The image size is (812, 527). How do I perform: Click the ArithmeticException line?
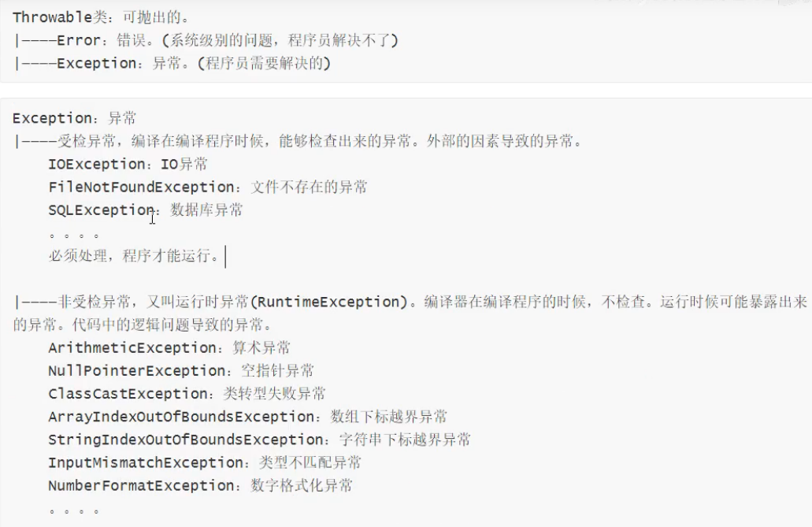coord(169,347)
